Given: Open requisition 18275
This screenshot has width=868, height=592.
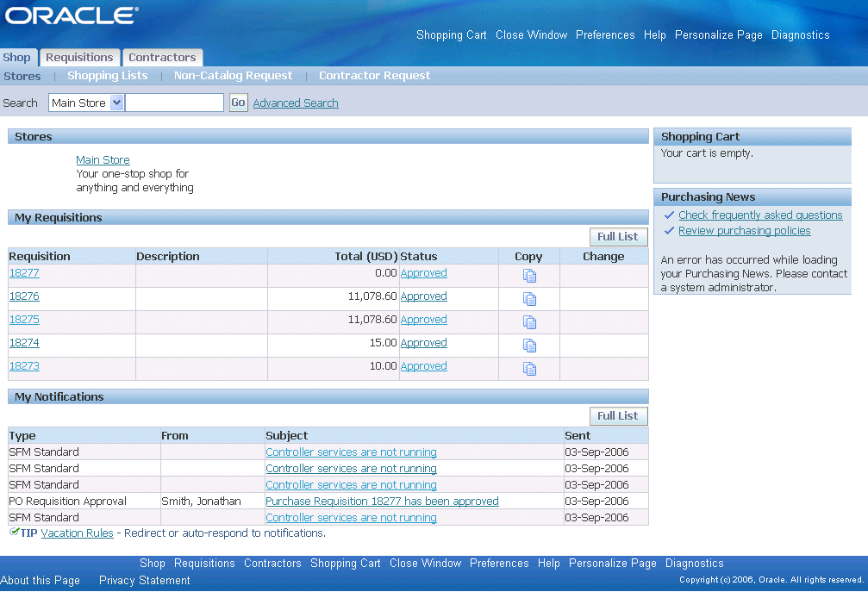Looking at the screenshot, I should pos(24,319).
